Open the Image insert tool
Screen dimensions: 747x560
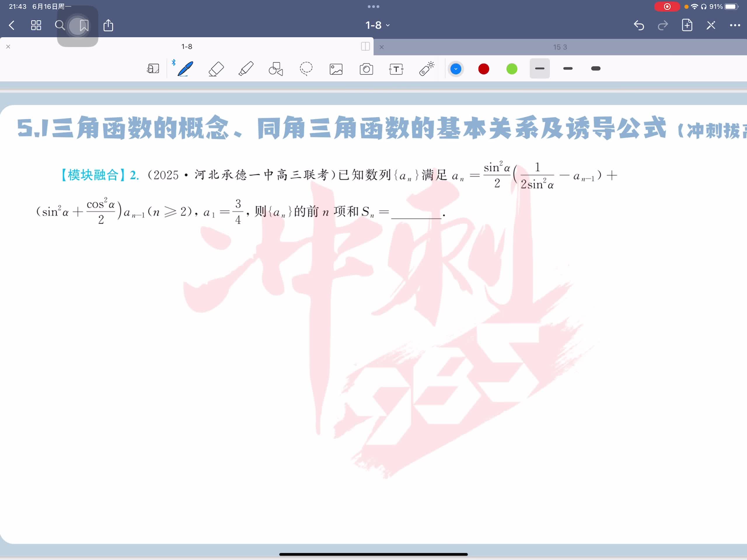click(x=336, y=69)
